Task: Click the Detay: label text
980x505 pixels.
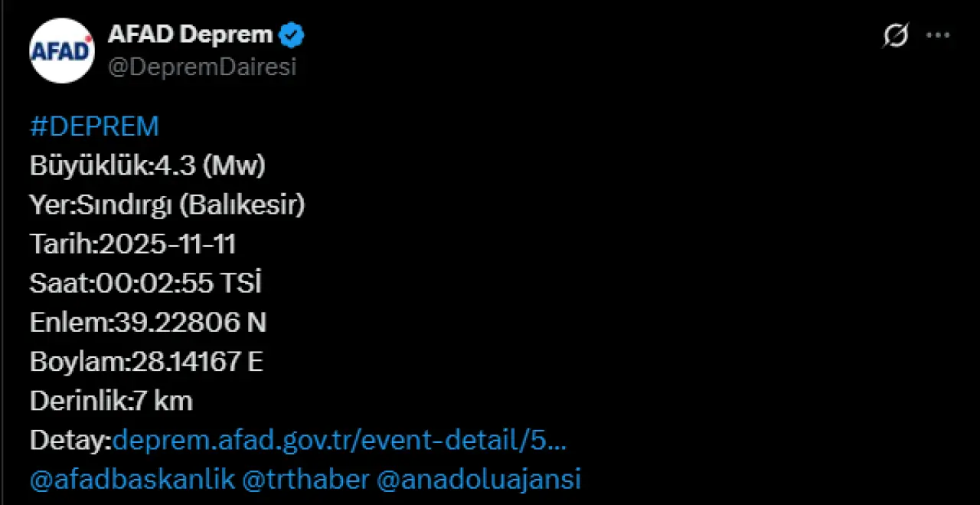Action: point(70,441)
